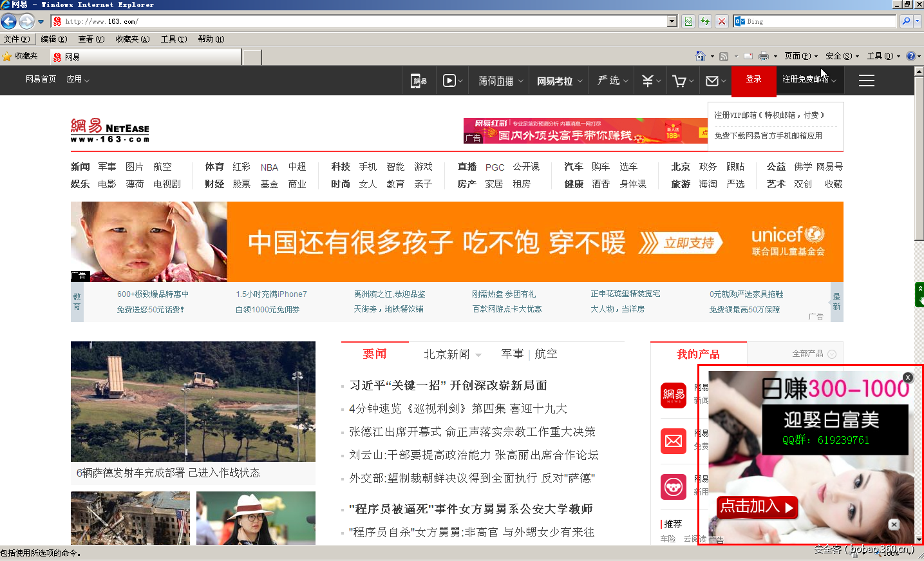
Task: Expand the address bar history dropdown
Action: point(672,21)
